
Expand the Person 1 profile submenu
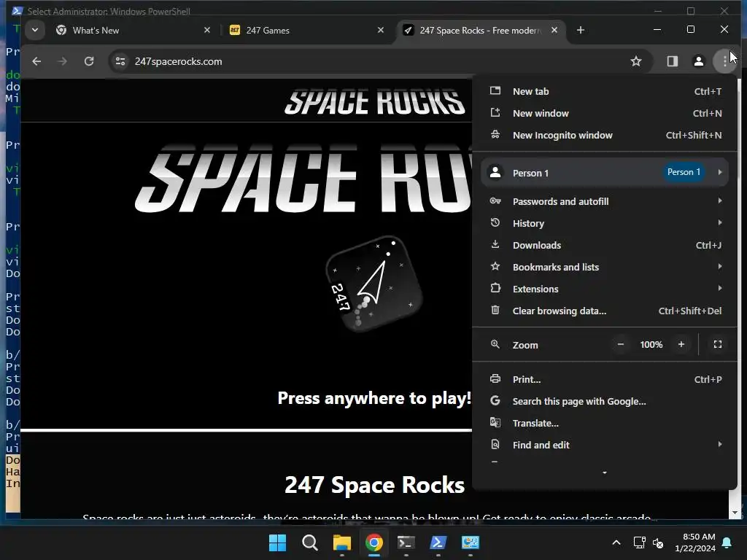coord(605,172)
